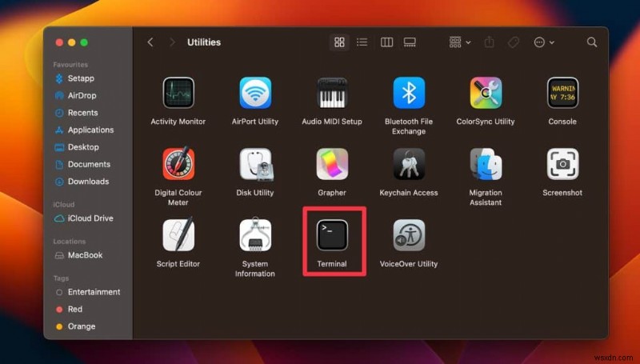Switch to icon grid view
640x364 pixels.
339,42
